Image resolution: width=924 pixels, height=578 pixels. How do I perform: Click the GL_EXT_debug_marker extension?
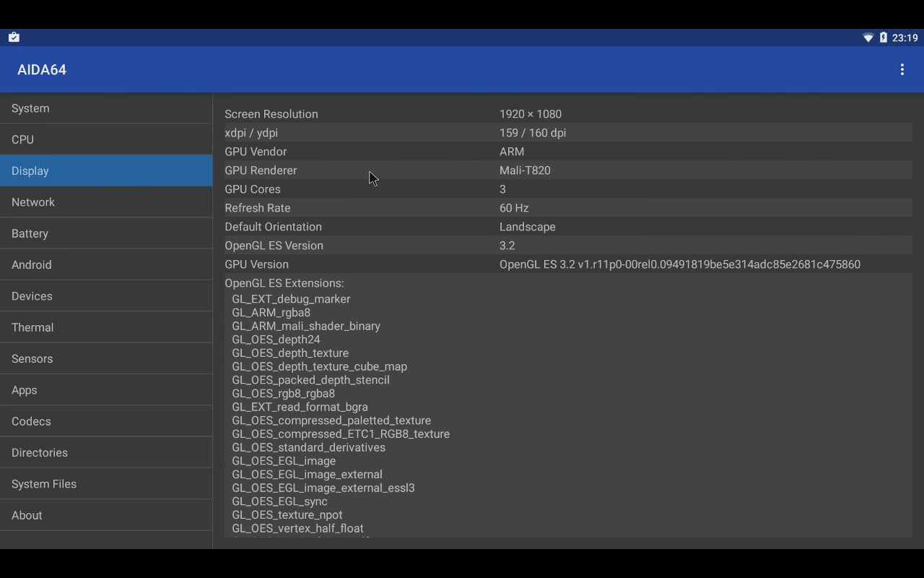coord(291,299)
